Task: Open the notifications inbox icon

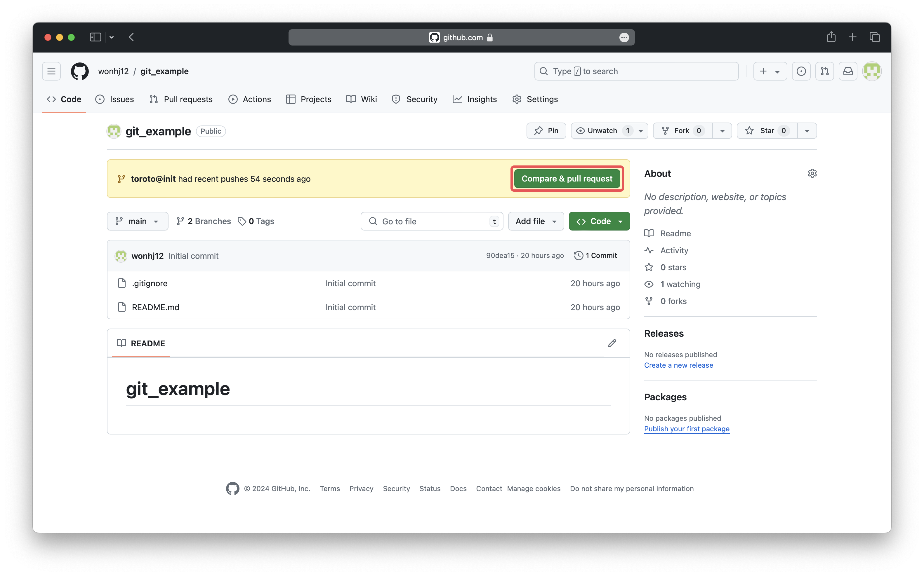Action: click(x=848, y=71)
